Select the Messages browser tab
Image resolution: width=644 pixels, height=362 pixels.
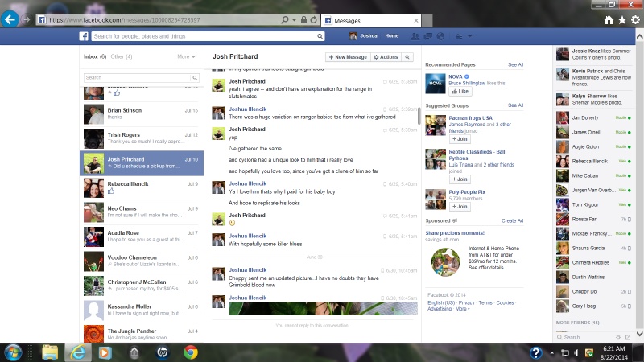click(372, 21)
